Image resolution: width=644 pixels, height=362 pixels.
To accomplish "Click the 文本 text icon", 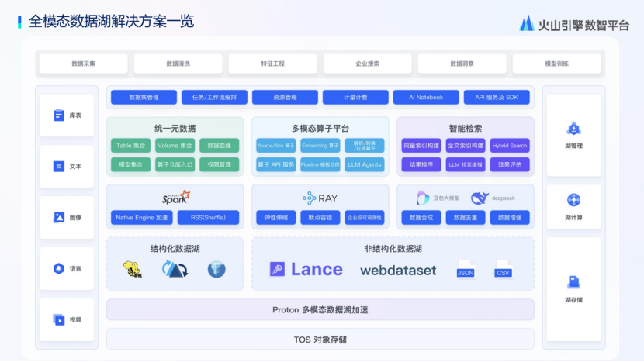I will 59,166.
